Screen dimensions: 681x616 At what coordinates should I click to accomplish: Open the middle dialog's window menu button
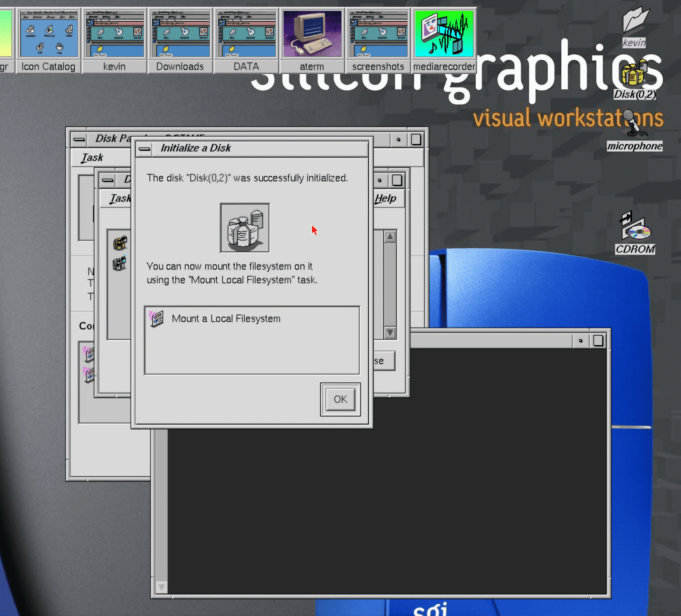(x=108, y=180)
